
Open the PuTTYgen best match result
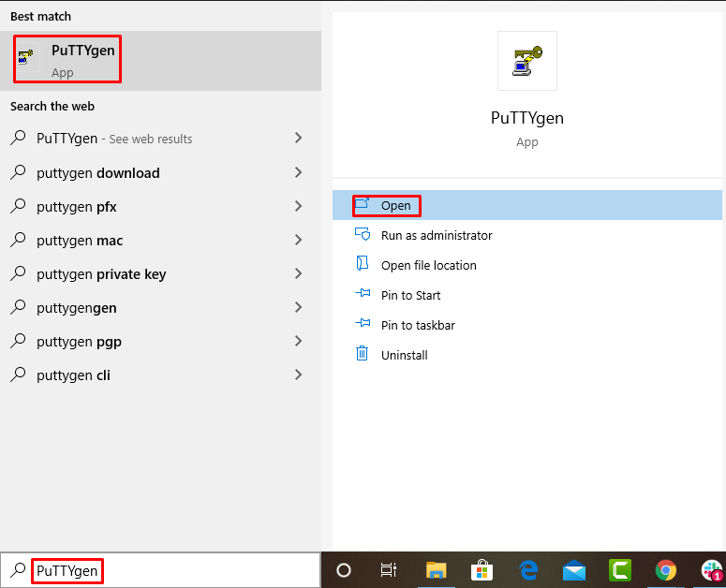click(x=160, y=61)
